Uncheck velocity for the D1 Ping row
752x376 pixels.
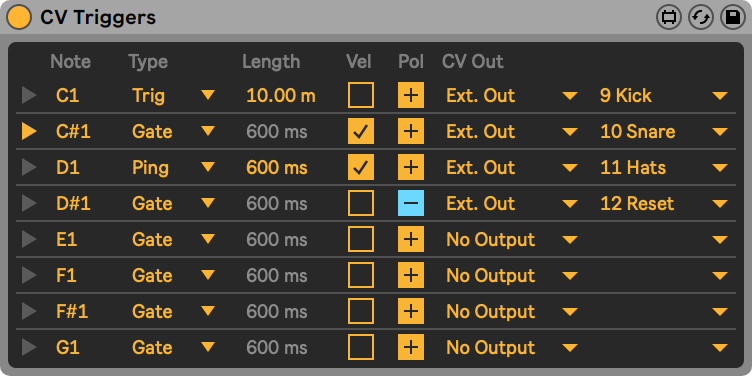coord(361,167)
